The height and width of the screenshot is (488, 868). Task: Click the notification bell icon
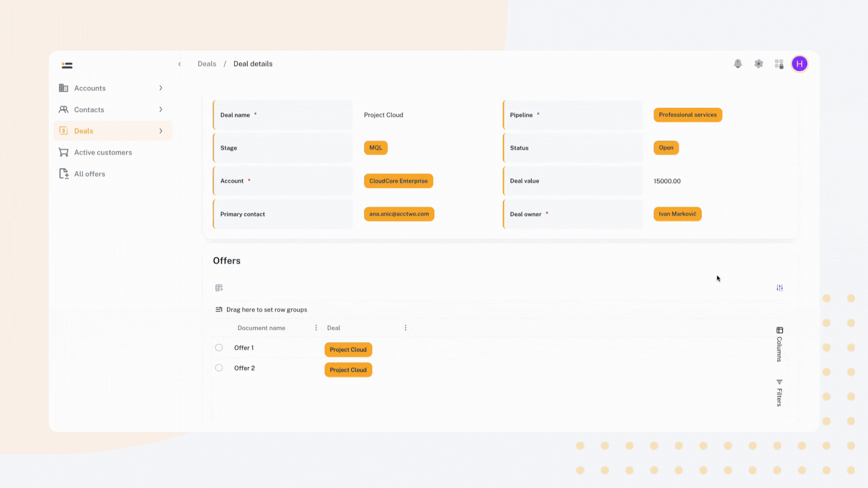(x=738, y=64)
